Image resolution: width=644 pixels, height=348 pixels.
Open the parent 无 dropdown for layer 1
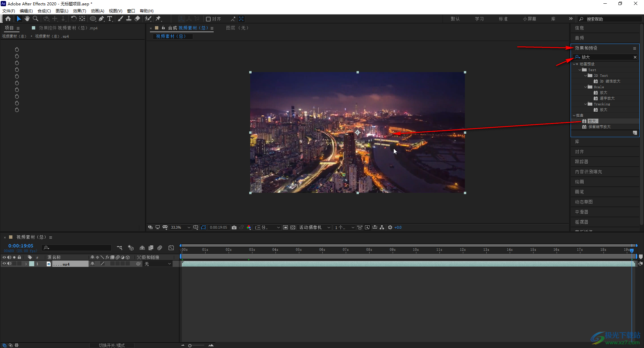158,264
